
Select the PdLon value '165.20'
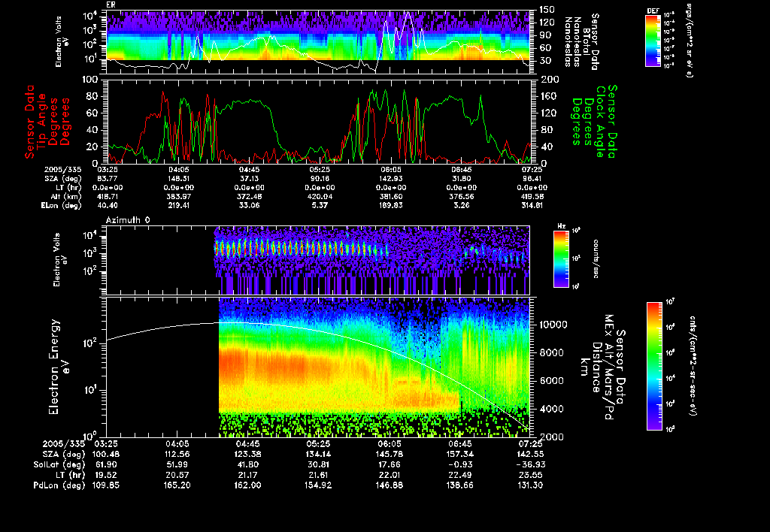click(177, 485)
